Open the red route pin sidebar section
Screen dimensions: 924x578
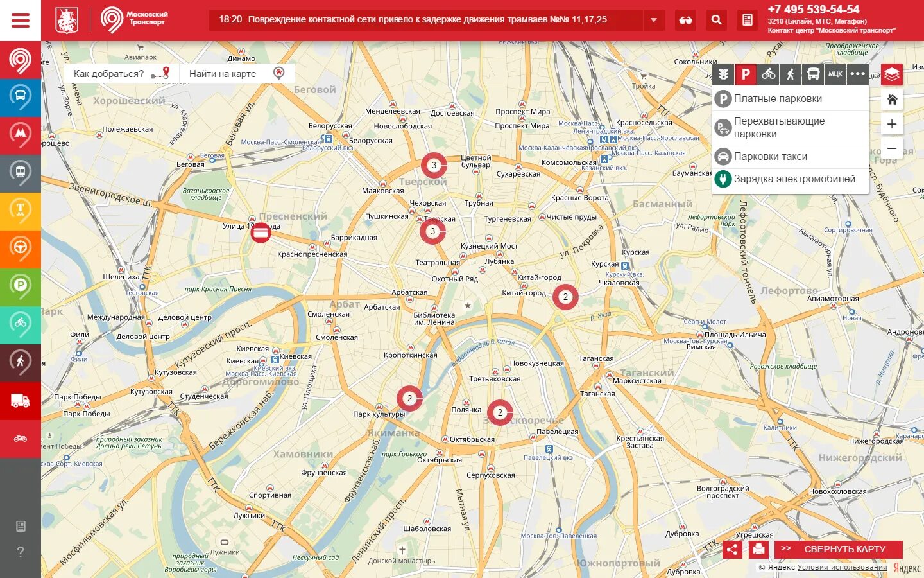pyautogui.click(x=21, y=61)
